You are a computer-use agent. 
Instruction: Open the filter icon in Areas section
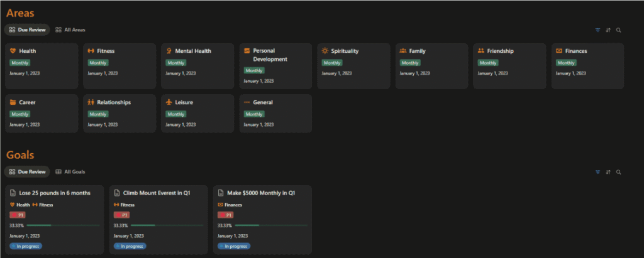pos(597,30)
